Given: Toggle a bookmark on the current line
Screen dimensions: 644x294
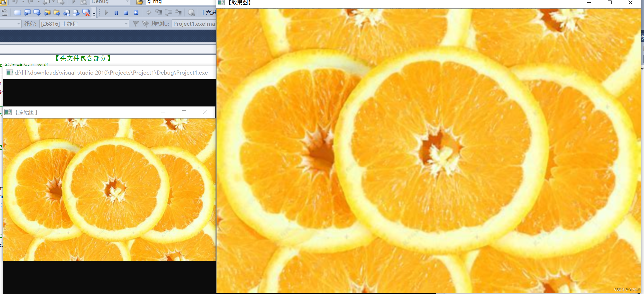Looking at the screenshot, I should pos(18,13).
